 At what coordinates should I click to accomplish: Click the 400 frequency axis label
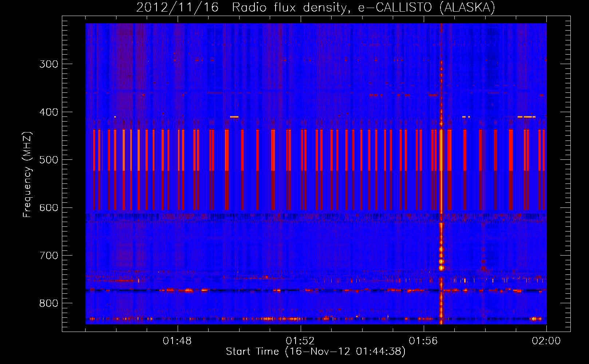point(49,112)
